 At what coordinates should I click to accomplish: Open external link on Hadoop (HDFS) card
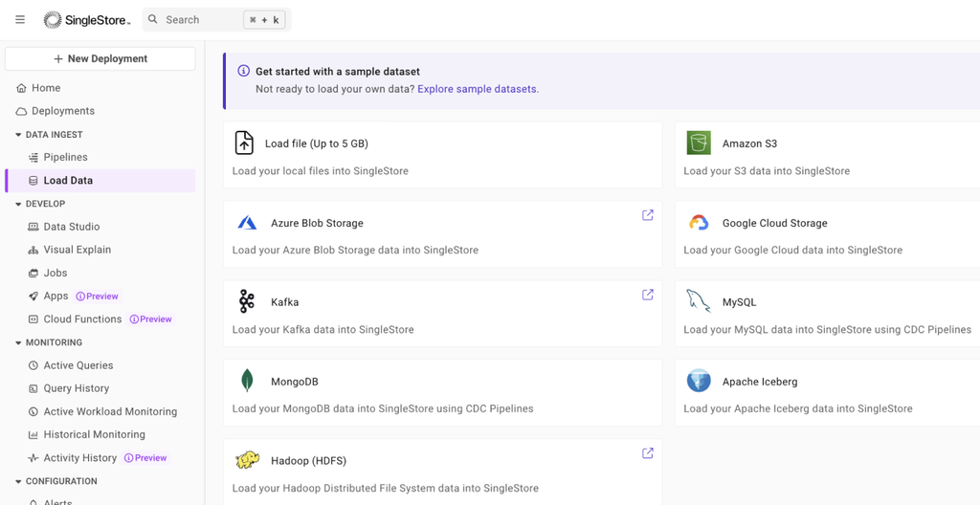click(x=648, y=453)
